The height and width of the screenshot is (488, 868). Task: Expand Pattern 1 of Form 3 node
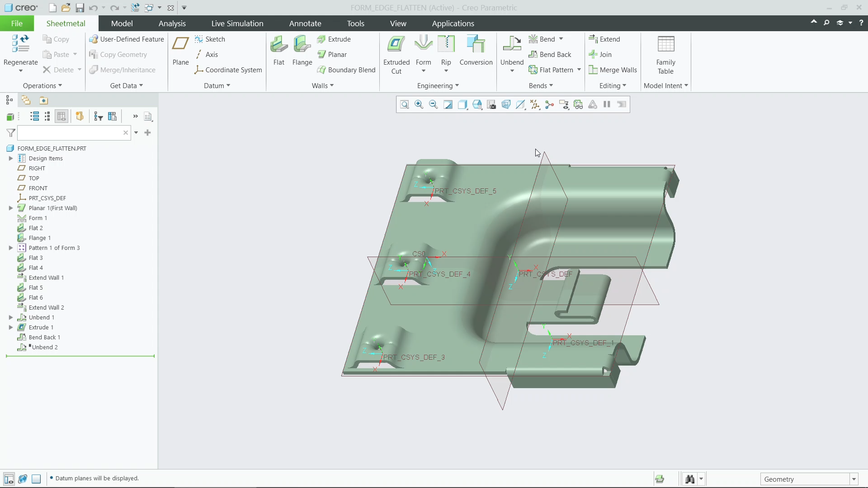(11, 248)
